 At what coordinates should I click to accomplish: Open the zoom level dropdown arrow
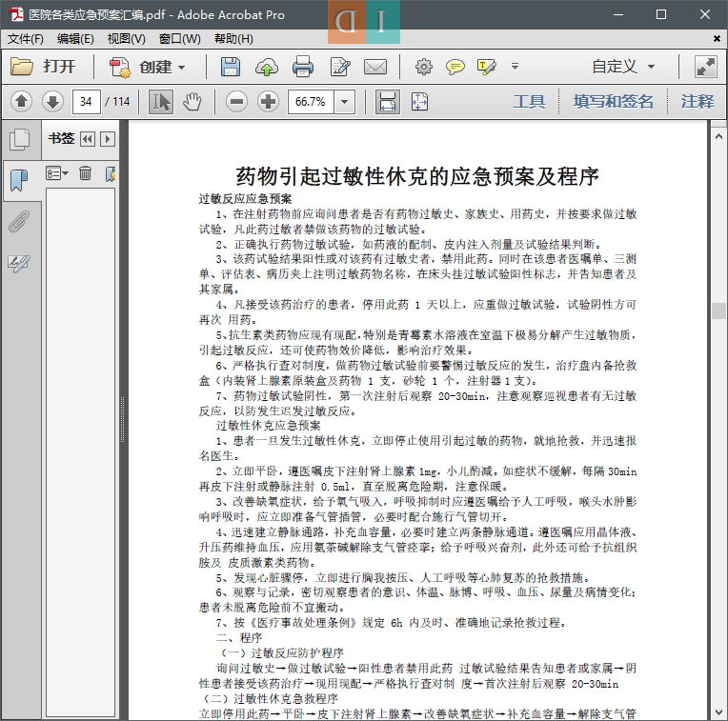pyautogui.click(x=345, y=102)
